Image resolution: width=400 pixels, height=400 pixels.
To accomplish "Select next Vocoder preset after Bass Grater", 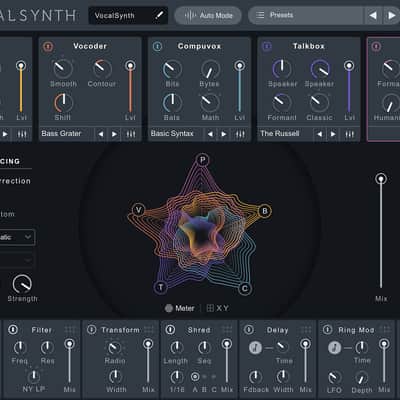I will (x=114, y=134).
